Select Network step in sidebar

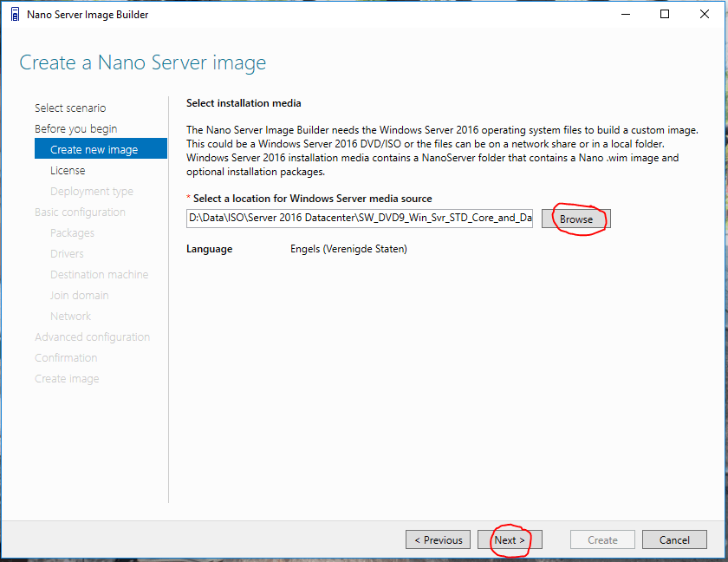[x=70, y=317]
